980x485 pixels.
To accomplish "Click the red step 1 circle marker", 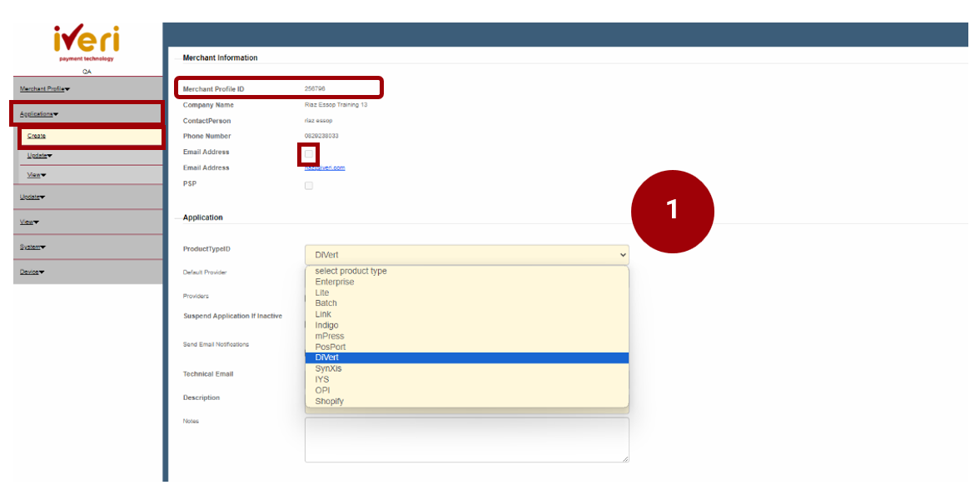I will click(672, 210).
